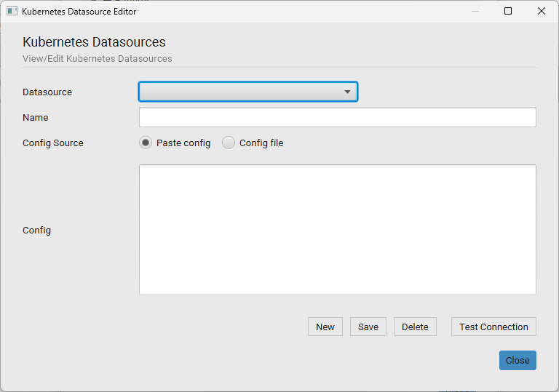Focus the Config text area

point(337,230)
